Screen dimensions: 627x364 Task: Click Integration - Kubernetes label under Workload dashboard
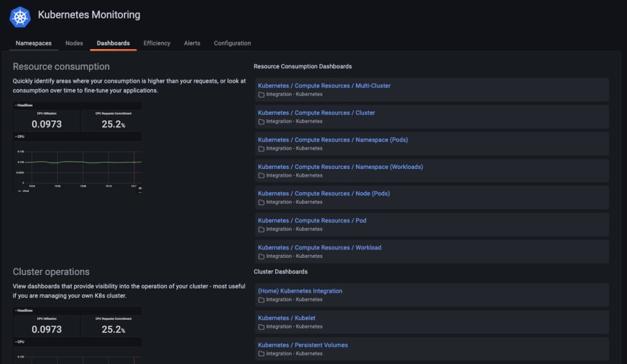click(x=294, y=256)
